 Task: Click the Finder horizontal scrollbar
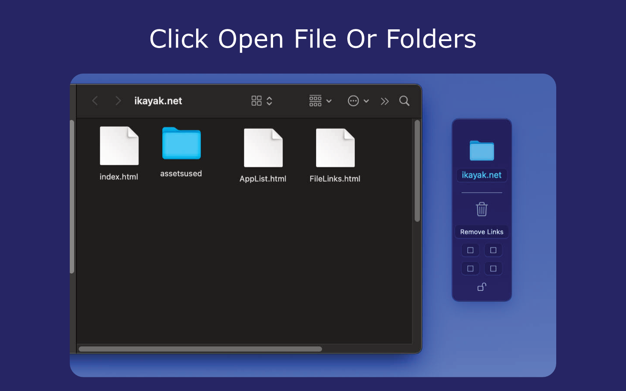point(200,349)
